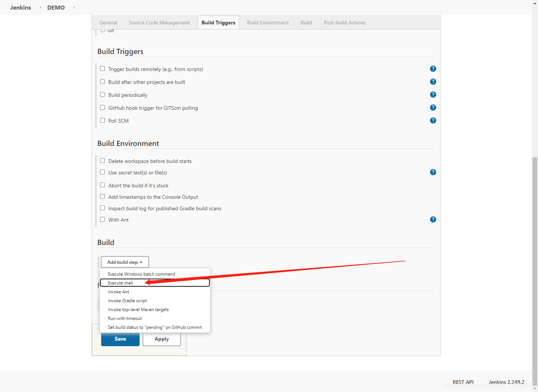This screenshot has width=538, height=392.
Task: Open help for Poll SCM
Action: pyautogui.click(x=433, y=120)
